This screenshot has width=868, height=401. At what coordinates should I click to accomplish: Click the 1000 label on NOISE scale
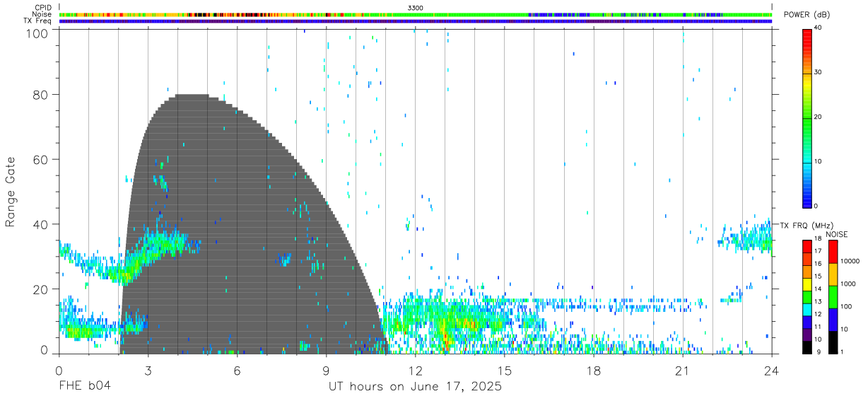848,284
